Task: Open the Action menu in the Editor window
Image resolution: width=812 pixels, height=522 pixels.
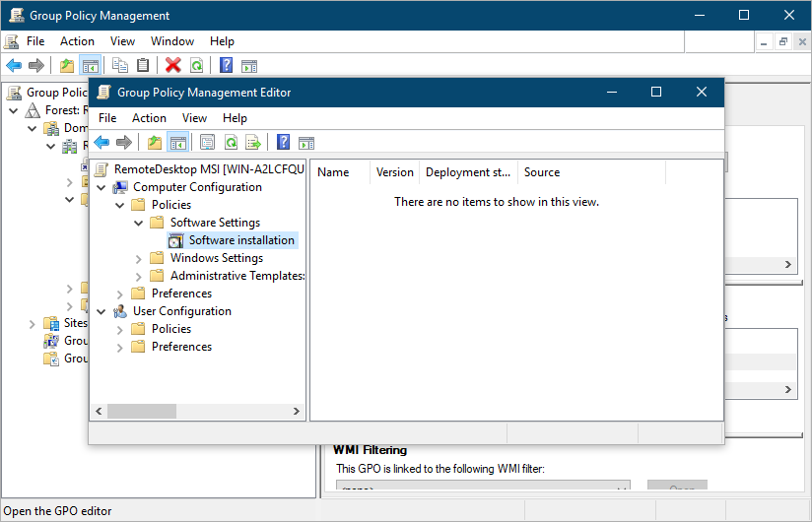Action: 149,118
